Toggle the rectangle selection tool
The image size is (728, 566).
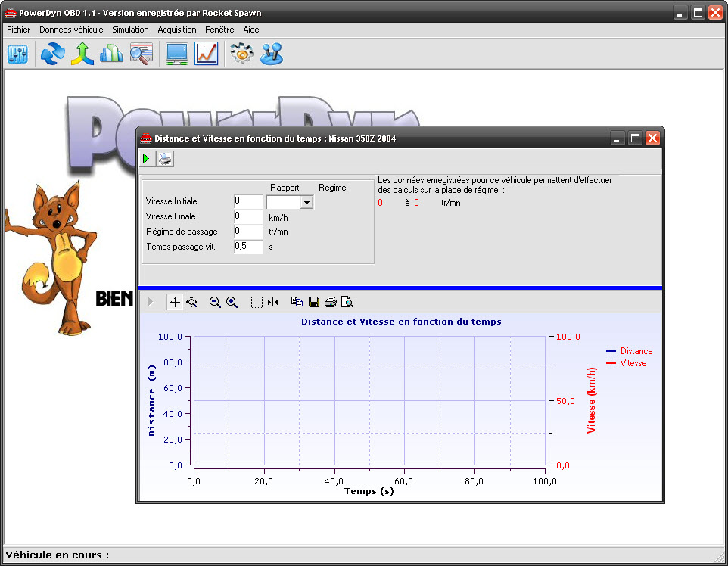[257, 302]
